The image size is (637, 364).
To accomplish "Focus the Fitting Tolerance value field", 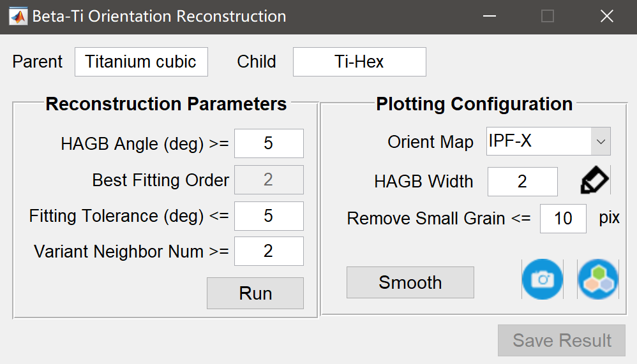I will pyautogui.click(x=269, y=216).
